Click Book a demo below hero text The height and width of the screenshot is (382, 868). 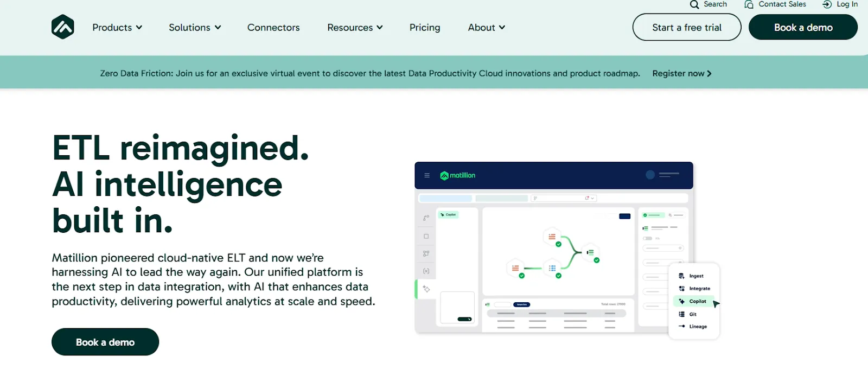click(x=105, y=342)
